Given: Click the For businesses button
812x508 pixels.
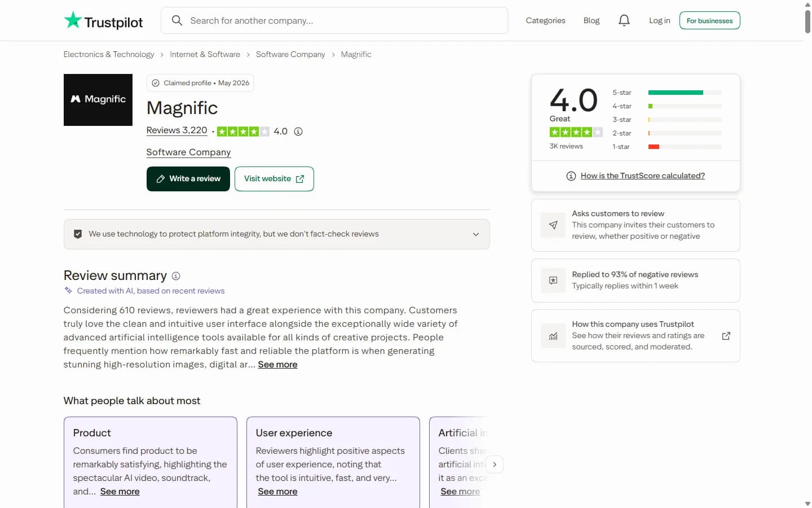Looking at the screenshot, I should (x=709, y=20).
